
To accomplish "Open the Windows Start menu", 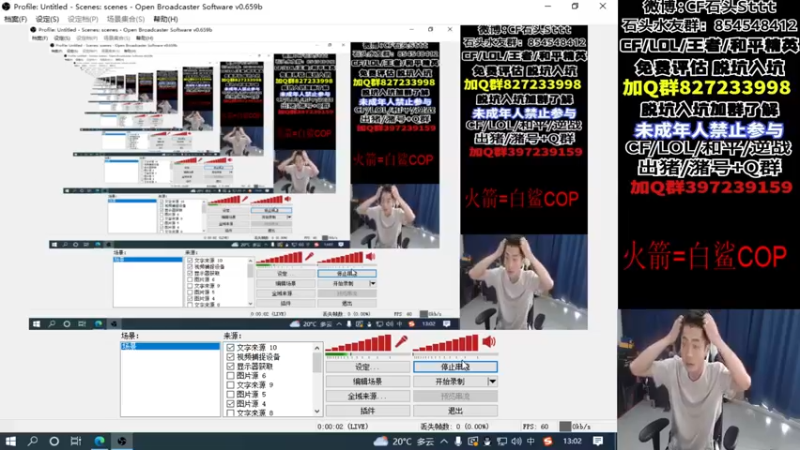I will [x=11, y=441].
